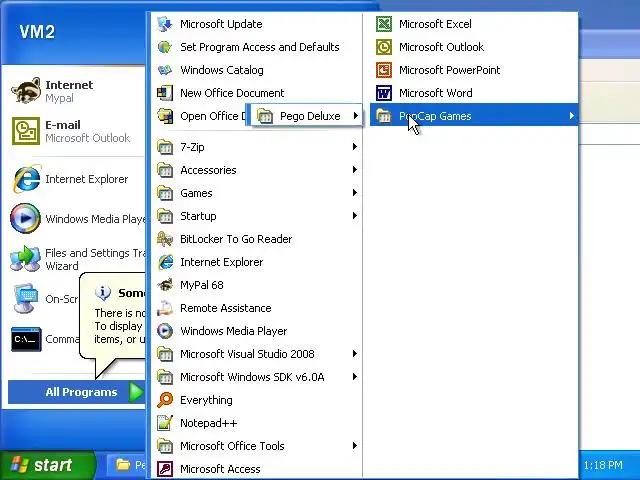Click the 7-Zip folder icon
This screenshot has width=640, height=480.
coord(165,147)
